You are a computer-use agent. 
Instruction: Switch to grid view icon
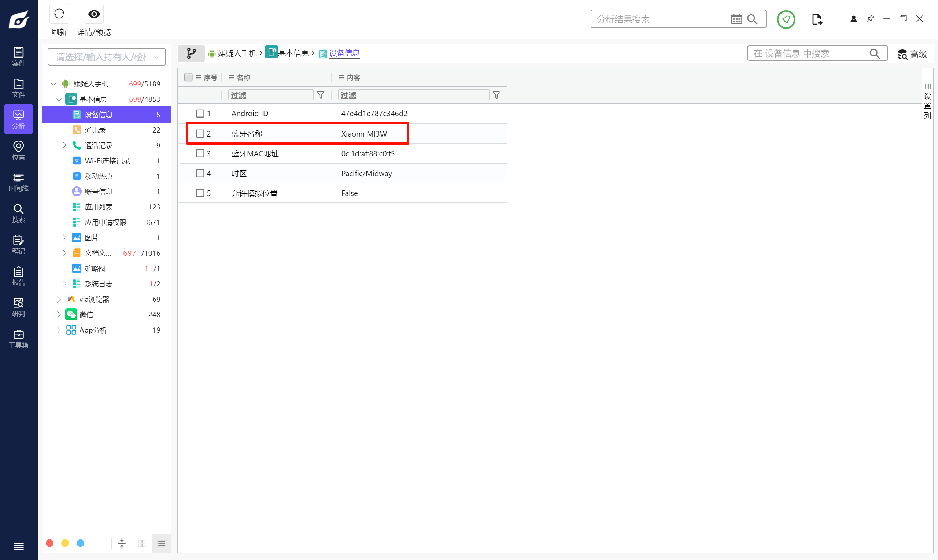click(x=142, y=544)
